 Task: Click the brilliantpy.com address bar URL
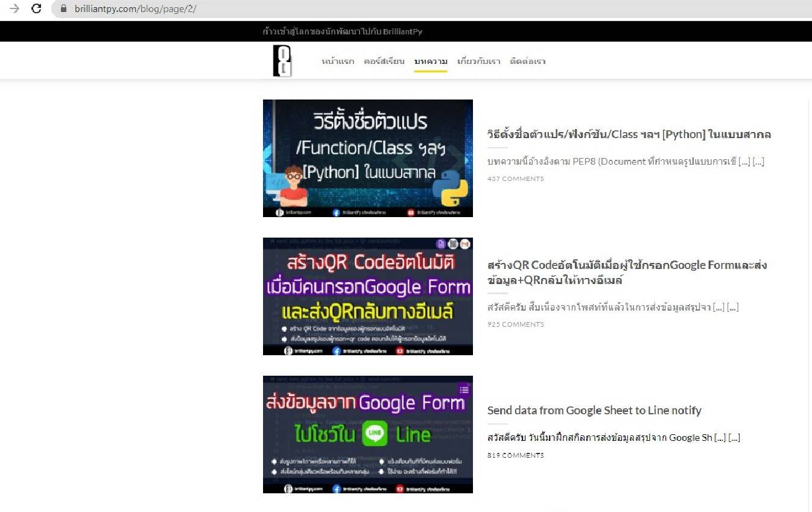point(135,9)
